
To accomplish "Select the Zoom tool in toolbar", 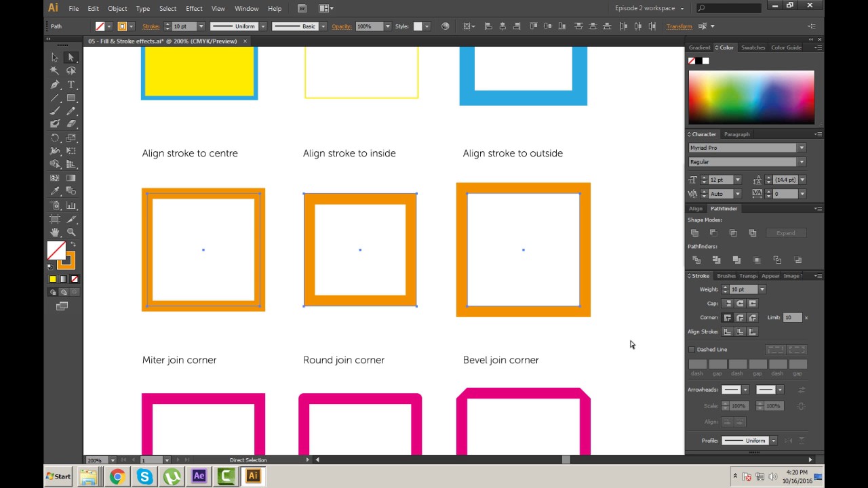I will click(x=71, y=232).
